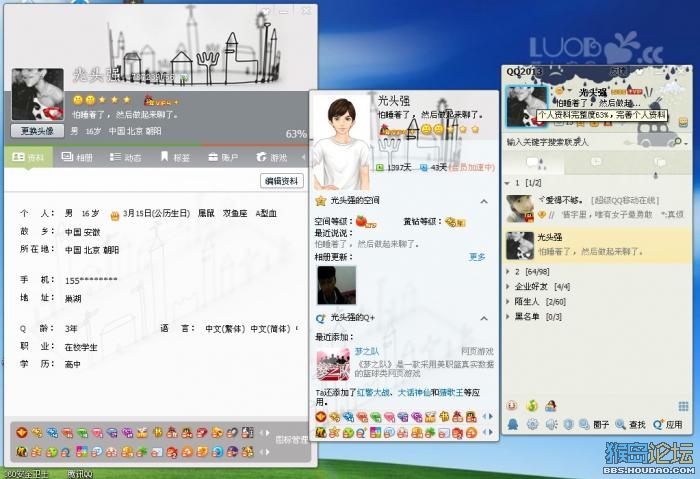Click the green money app icon in QQ panel

531,406
